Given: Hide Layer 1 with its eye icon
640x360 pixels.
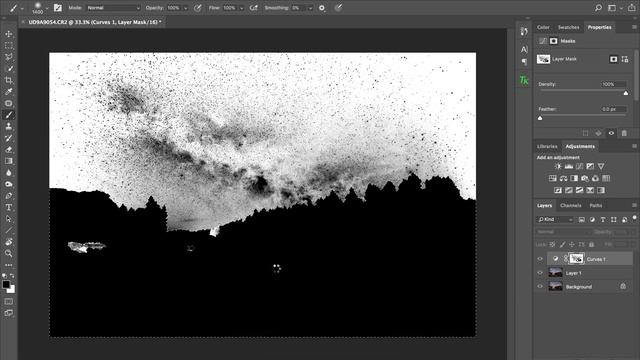Looking at the screenshot, I should coord(540,273).
